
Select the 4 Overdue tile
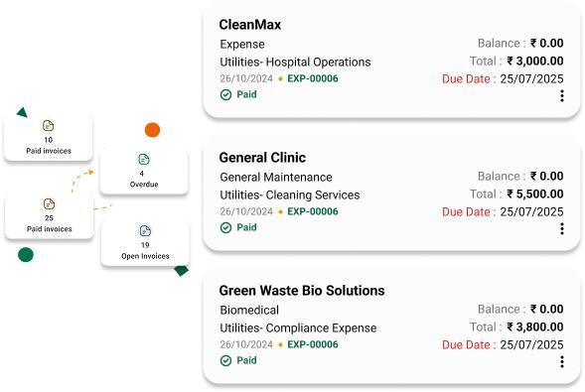tap(144, 171)
